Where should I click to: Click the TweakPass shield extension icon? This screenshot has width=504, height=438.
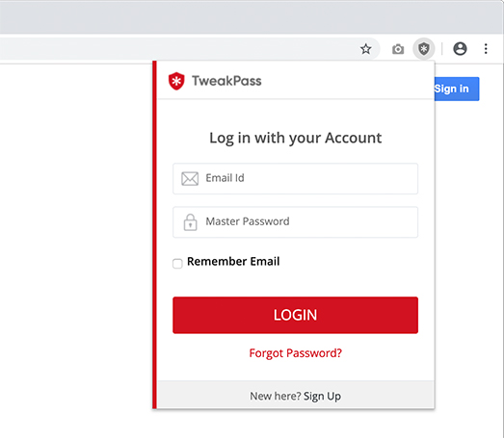[x=424, y=49]
